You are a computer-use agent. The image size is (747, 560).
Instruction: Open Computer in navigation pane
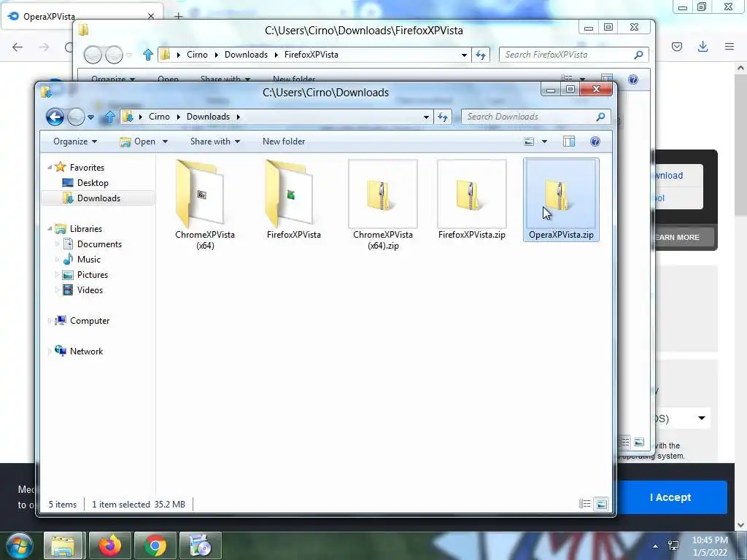(90, 321)
